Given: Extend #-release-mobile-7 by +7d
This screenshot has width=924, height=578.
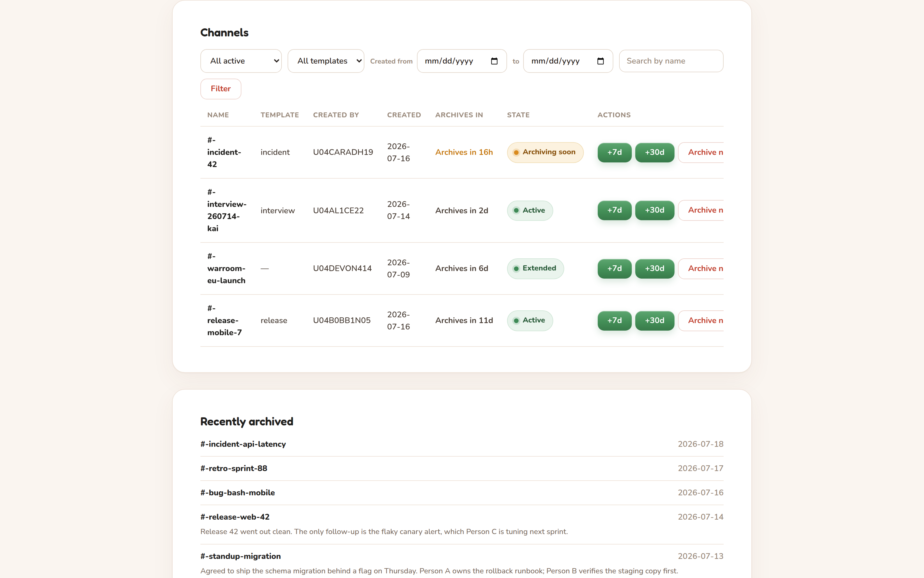Looking at the screenshot, I should pos(614,320).
